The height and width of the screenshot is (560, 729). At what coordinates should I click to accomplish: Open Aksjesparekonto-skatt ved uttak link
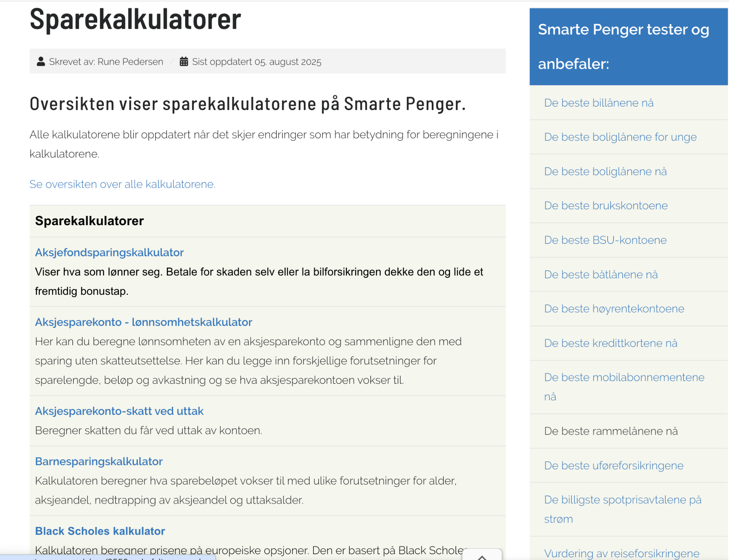[119, 411]
